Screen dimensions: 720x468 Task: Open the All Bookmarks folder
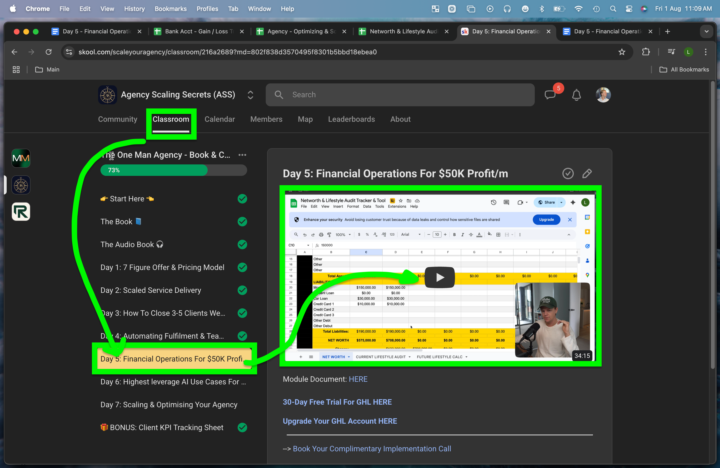pos(684,69)
